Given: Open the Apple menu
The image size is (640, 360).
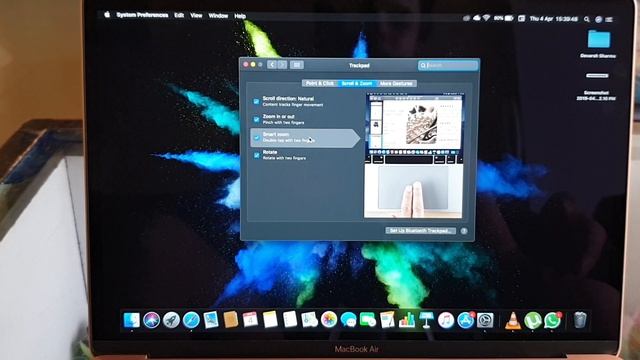Looking at the screenshot, I should (107, 15).
